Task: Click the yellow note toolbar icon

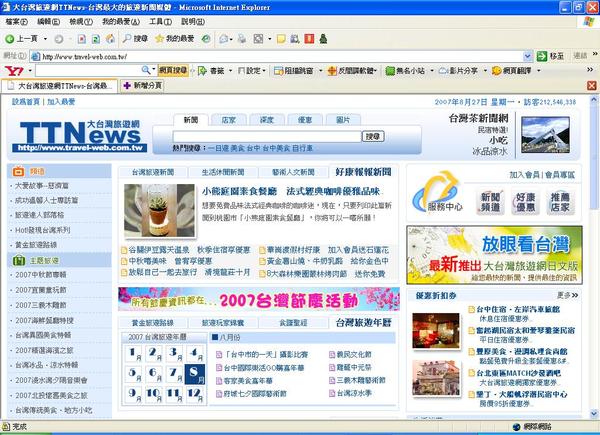Action: tap(281, 39)
